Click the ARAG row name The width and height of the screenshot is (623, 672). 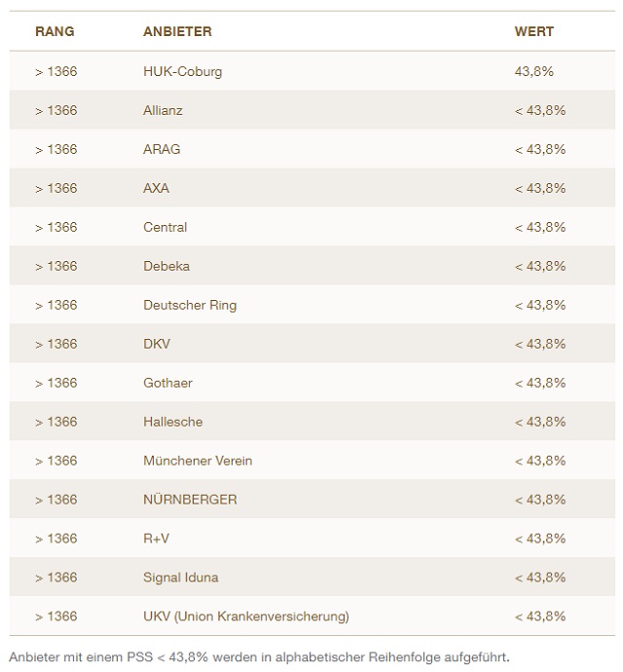coord(162,149)
